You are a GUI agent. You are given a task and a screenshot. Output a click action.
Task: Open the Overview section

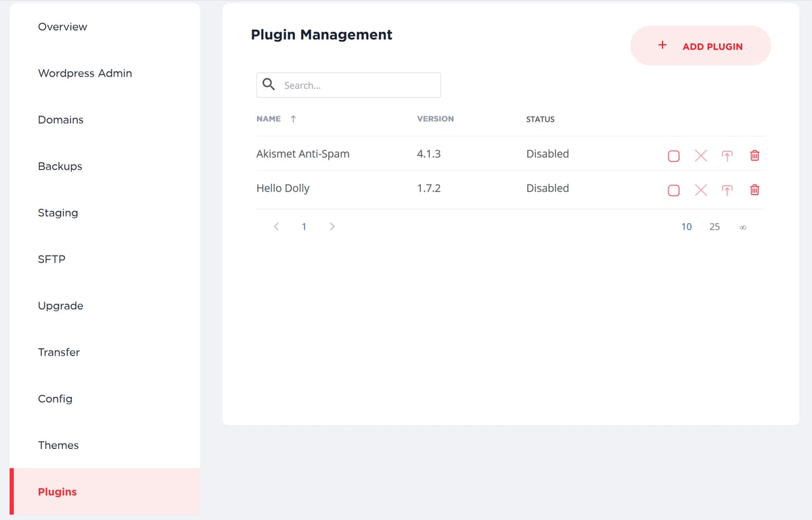tap(62, 27)
